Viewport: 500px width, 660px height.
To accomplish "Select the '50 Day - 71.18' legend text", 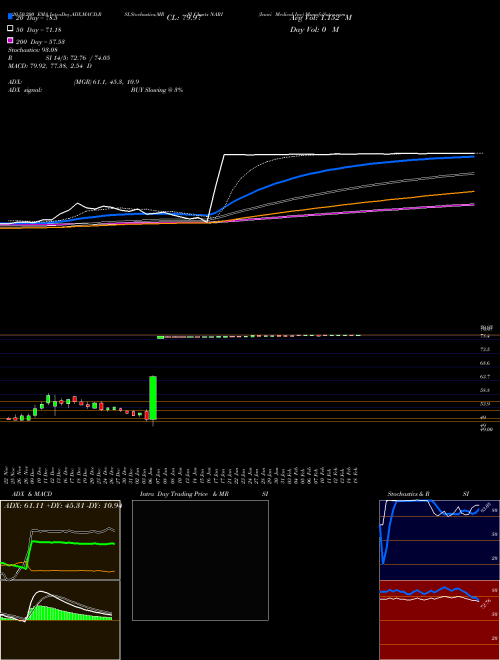I will click(x=38, y=30).
